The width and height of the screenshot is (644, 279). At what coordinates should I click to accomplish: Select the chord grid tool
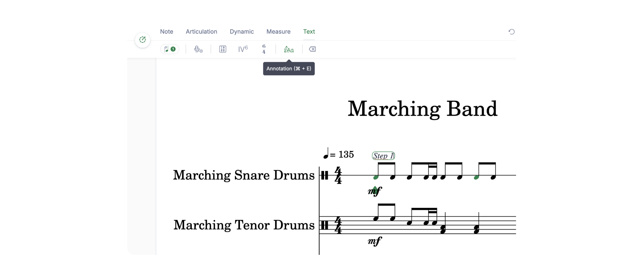222,49
